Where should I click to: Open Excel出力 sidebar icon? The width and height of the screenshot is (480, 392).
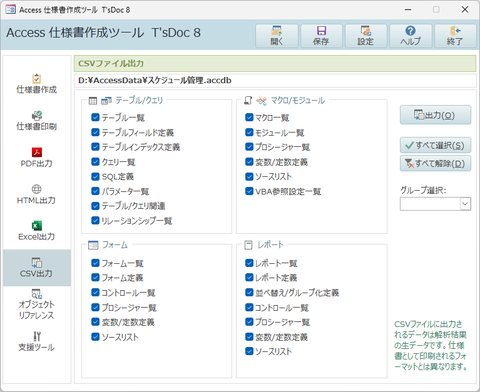[x=37, y=231]
